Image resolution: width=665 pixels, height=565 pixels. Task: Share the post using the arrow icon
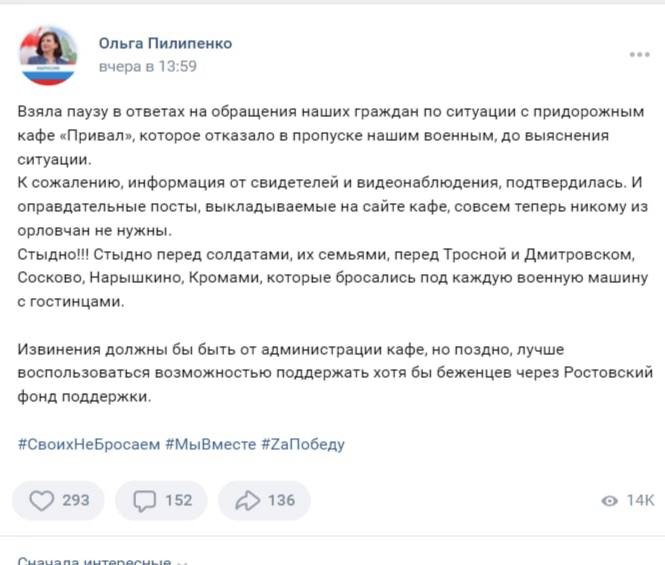(x=248, y=501)
